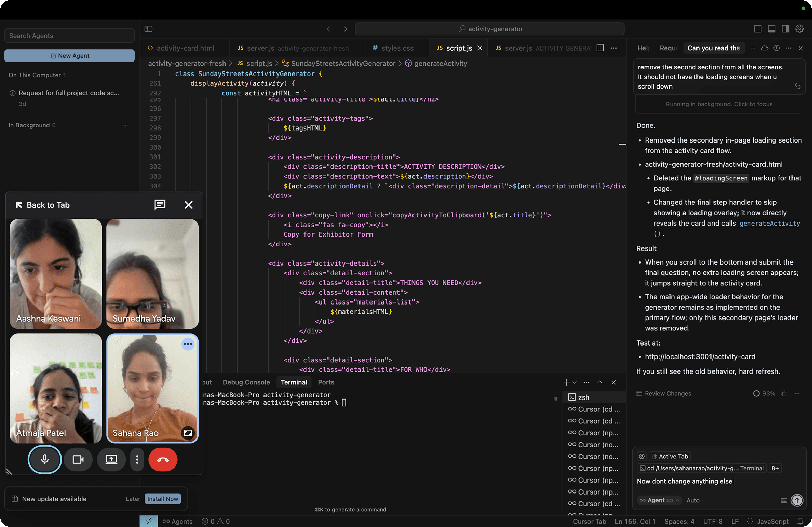Viewport: 812px width, 527px height.
Task: Open the new terminal profile dropdown arrow
Action: click(x=574, y=382)
